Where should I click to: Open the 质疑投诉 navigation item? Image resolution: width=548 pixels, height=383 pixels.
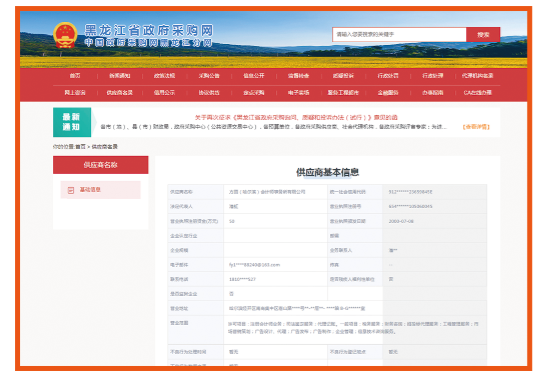click(x=343, y=75)
